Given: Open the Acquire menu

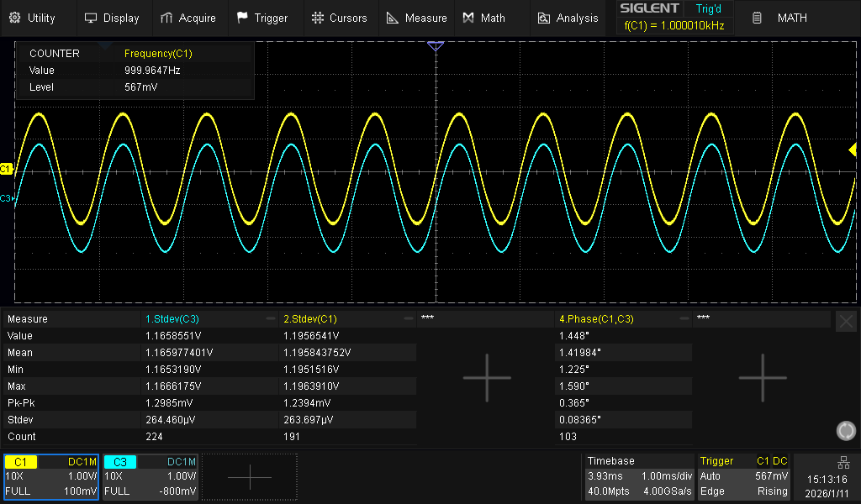Looking at the screenshot, I should click(x=188, y=18).
